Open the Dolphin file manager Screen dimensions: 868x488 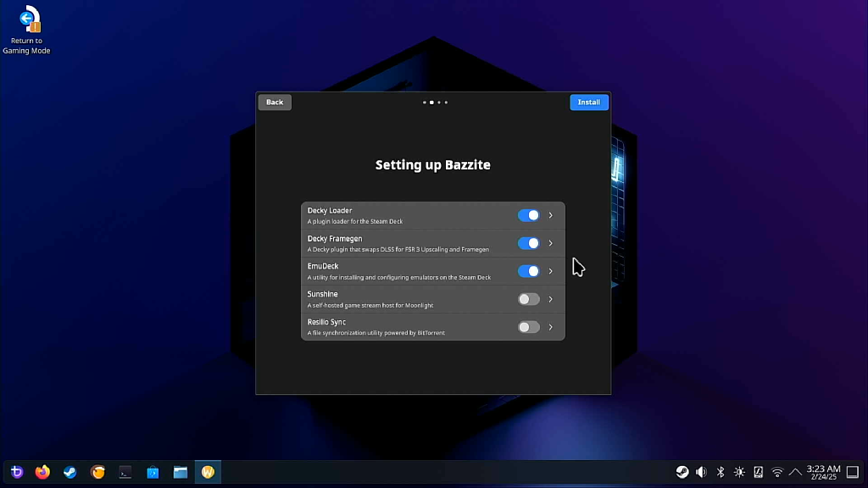(x=181, y=472)
